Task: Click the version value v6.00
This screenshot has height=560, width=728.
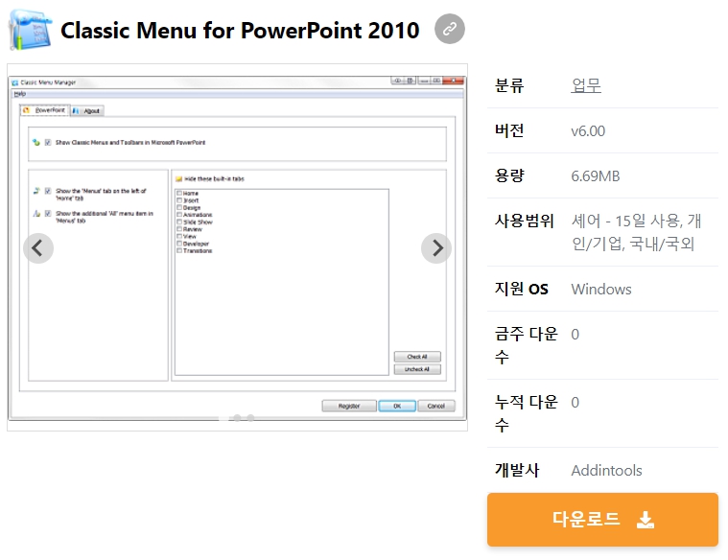Action: (x=588, y=131)
